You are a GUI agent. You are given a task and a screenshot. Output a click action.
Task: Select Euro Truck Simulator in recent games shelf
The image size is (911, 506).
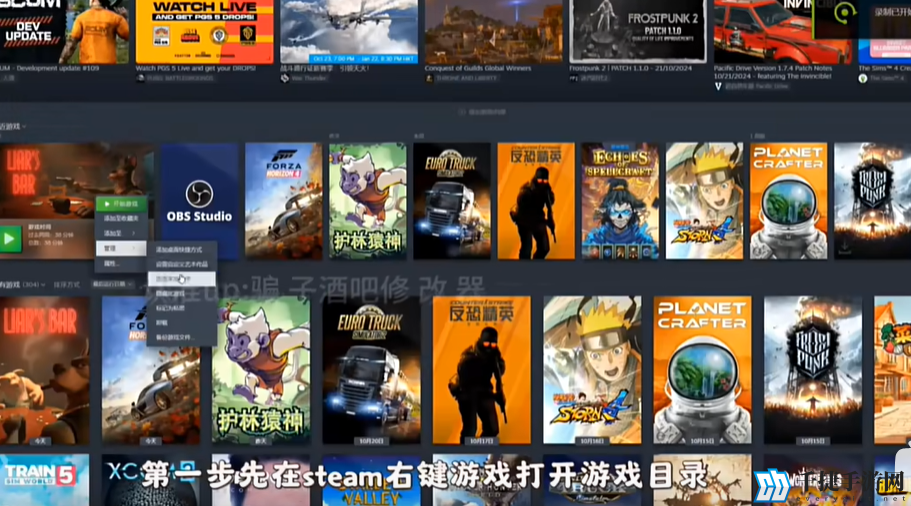452,201
